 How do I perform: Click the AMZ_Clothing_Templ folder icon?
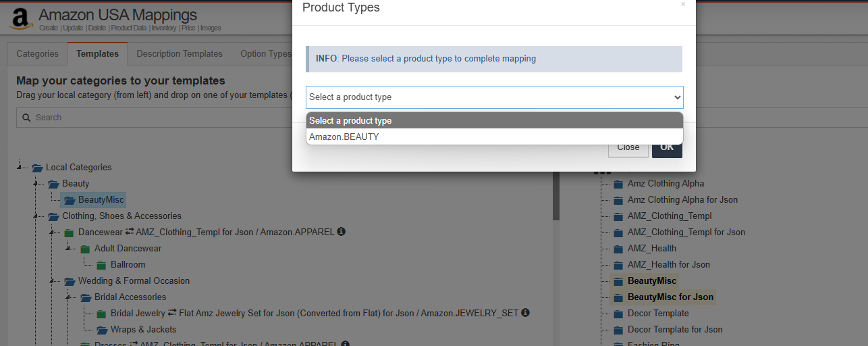click(x=618, y=216)
